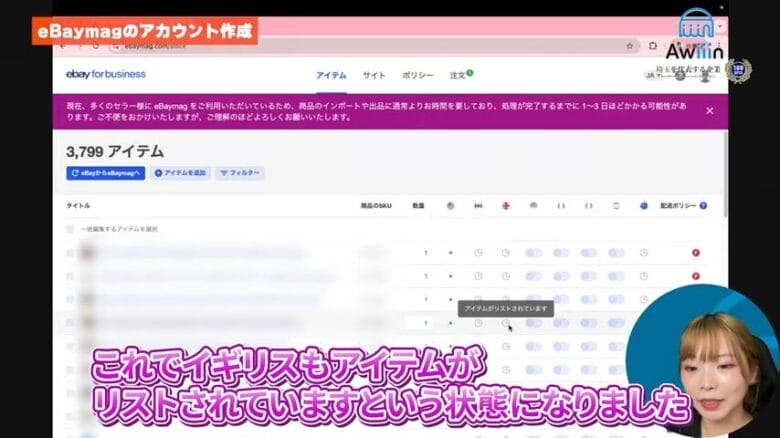780x438 pixels.
Task: Click the US flag column icon
Action: [450, 206]
